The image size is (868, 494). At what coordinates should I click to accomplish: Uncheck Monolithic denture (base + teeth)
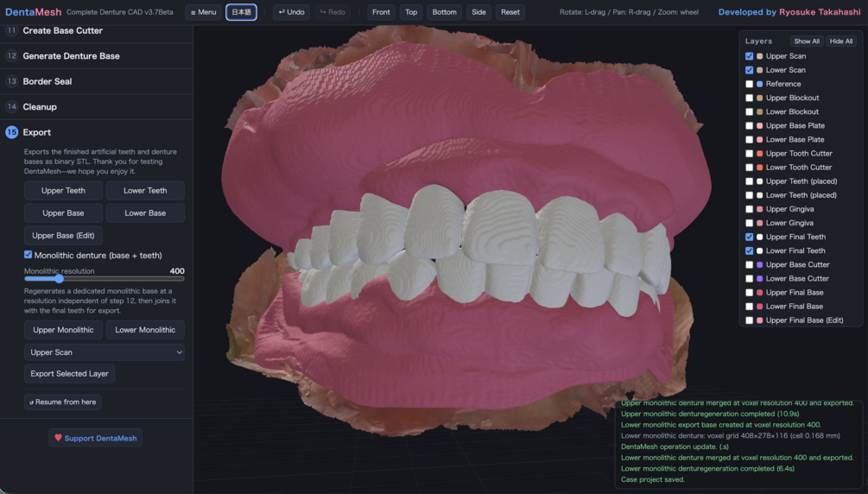(x=28, y=255)
